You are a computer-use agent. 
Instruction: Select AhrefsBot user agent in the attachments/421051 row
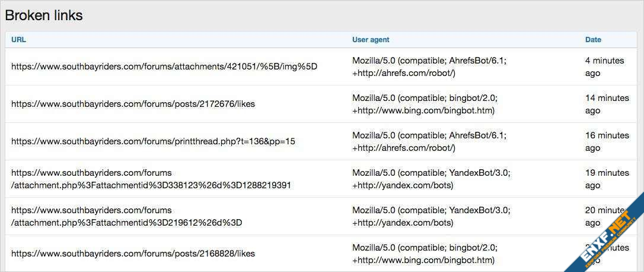click(x=429, y=67)
